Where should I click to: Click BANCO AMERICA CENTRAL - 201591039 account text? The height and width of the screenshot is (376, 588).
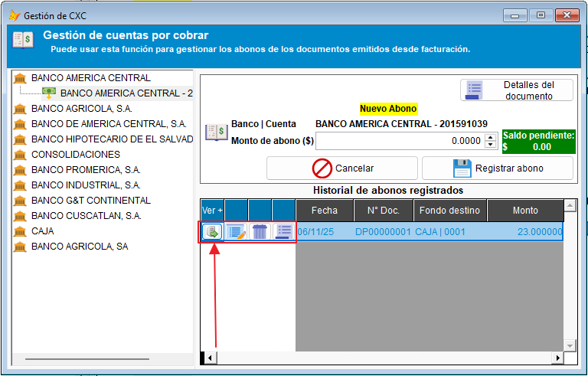[x=401, y=124]
